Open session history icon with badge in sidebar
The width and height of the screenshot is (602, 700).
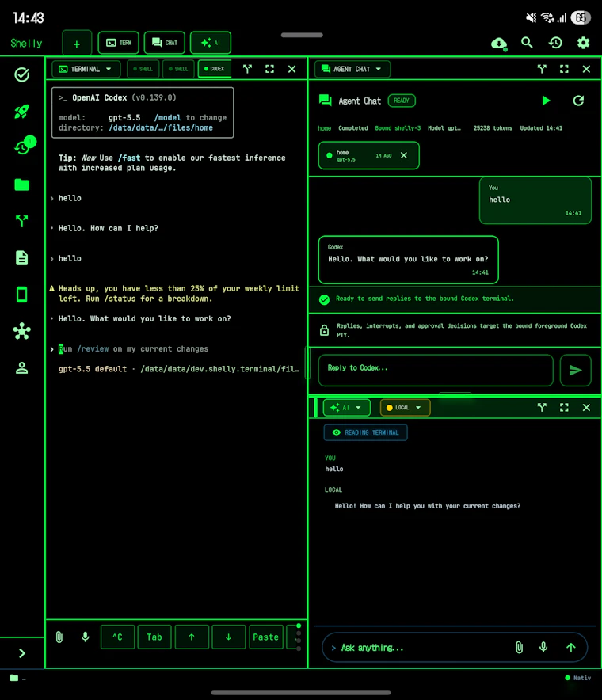pos(24,146)
